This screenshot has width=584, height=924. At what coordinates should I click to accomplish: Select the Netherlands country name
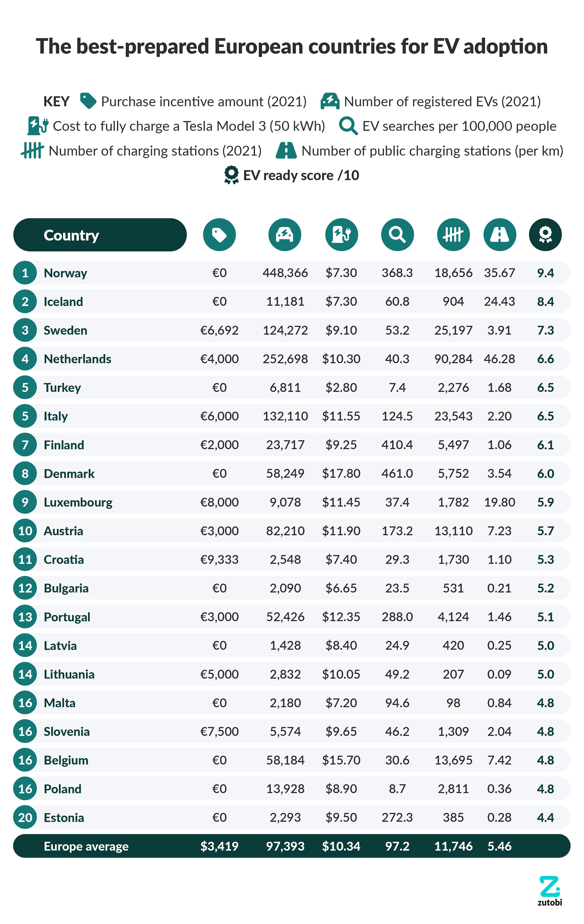tap(77, 359)
